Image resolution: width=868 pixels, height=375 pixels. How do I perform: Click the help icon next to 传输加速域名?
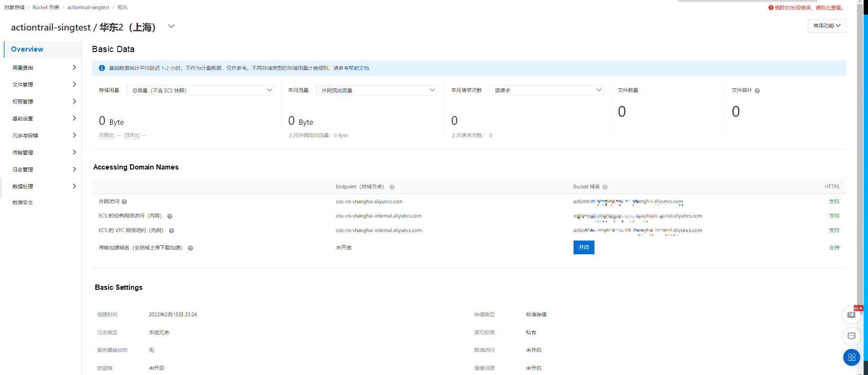click(x=191, y=248)
